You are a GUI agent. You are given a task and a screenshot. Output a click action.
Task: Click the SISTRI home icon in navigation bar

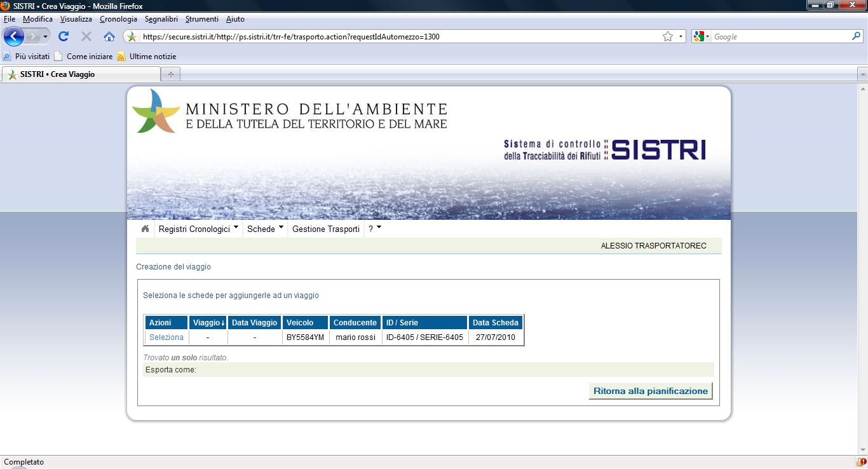pos(145,229)
